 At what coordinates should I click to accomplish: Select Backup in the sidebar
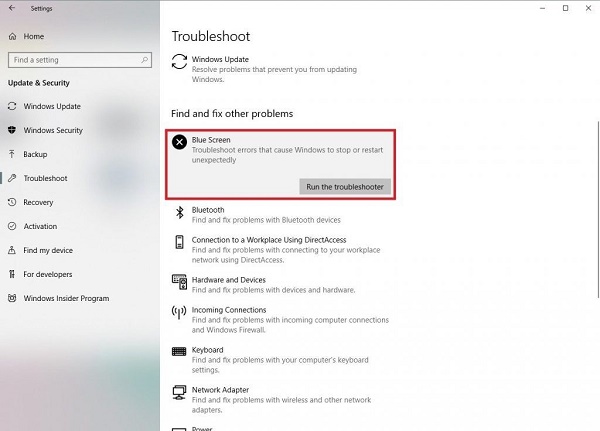coord(35,154)
